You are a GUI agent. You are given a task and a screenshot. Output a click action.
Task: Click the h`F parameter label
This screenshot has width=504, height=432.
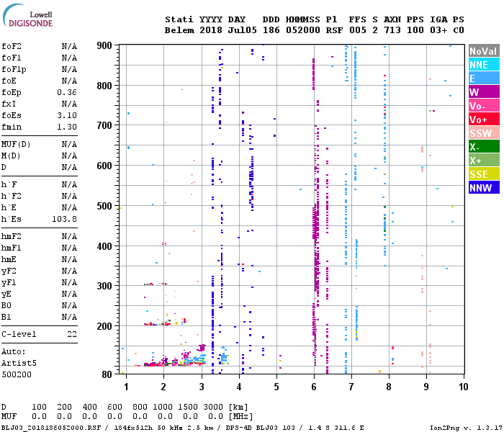pyautogui.click(x=9, y=184)
